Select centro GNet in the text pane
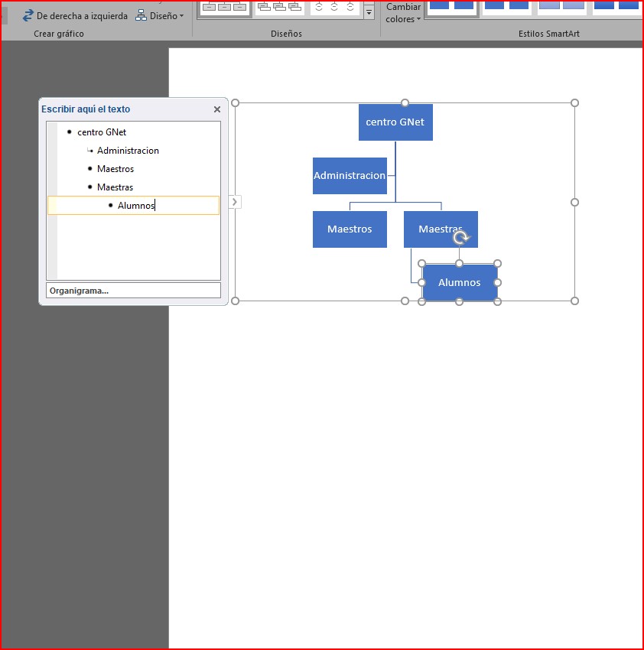This screenshot has height=650, width=644. pos(102,132)
